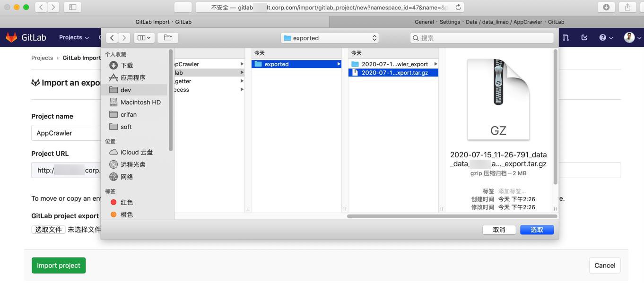The width and height of the screenshot is (644, 283).
Task: Open GitLab to-do list icon
Action: pyautogui.click(x=584, y=37)
